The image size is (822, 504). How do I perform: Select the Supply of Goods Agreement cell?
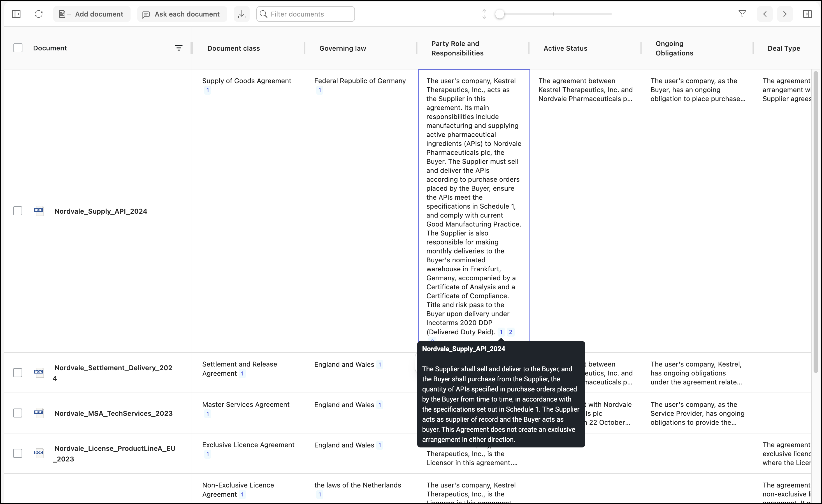[x=249, y=211]
